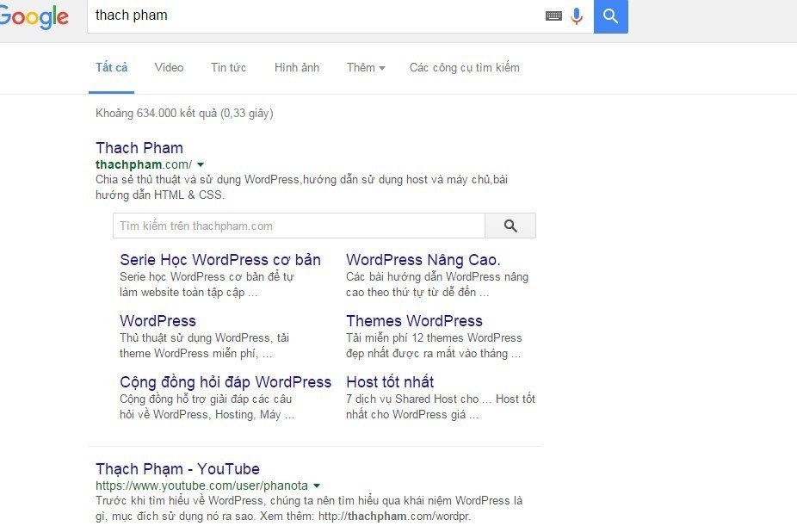
Task: Open Các công cụ tìm kiếm
Action: point(464,68)
